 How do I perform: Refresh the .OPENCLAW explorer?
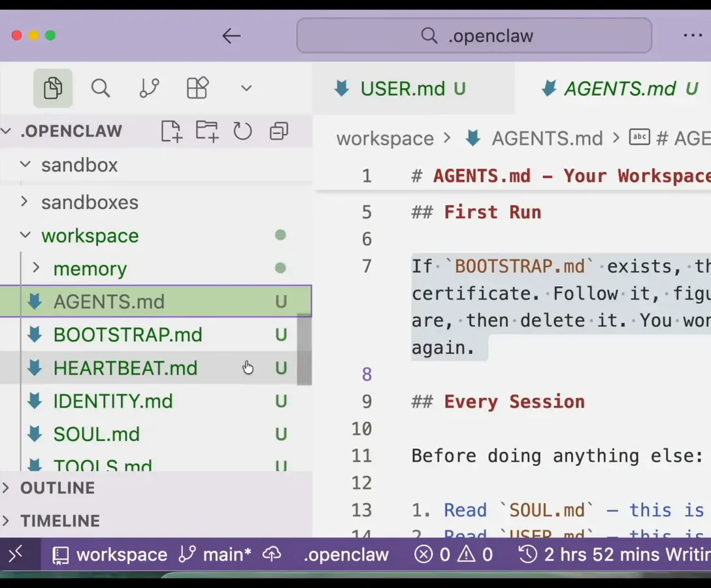click(242, 131)
